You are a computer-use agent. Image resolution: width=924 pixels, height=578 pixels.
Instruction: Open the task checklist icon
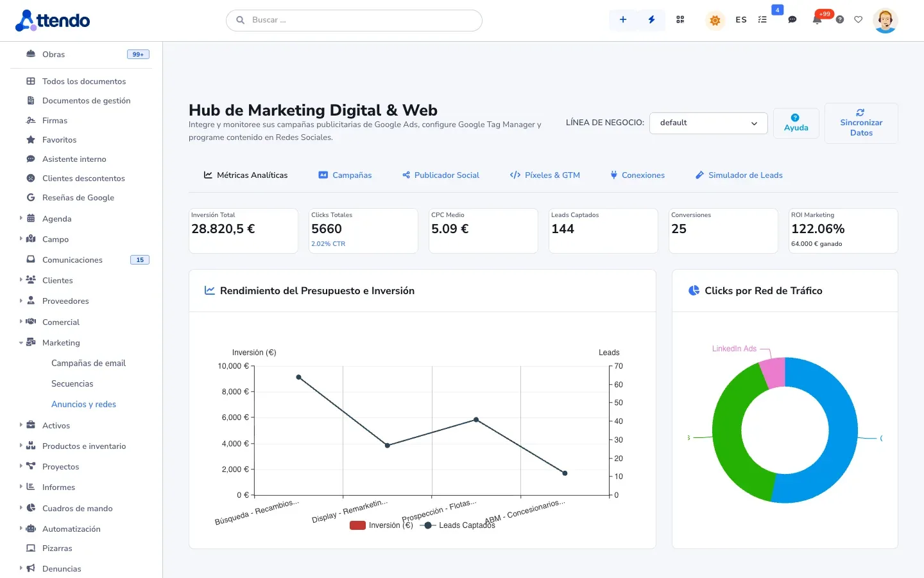tap(762, 20)
